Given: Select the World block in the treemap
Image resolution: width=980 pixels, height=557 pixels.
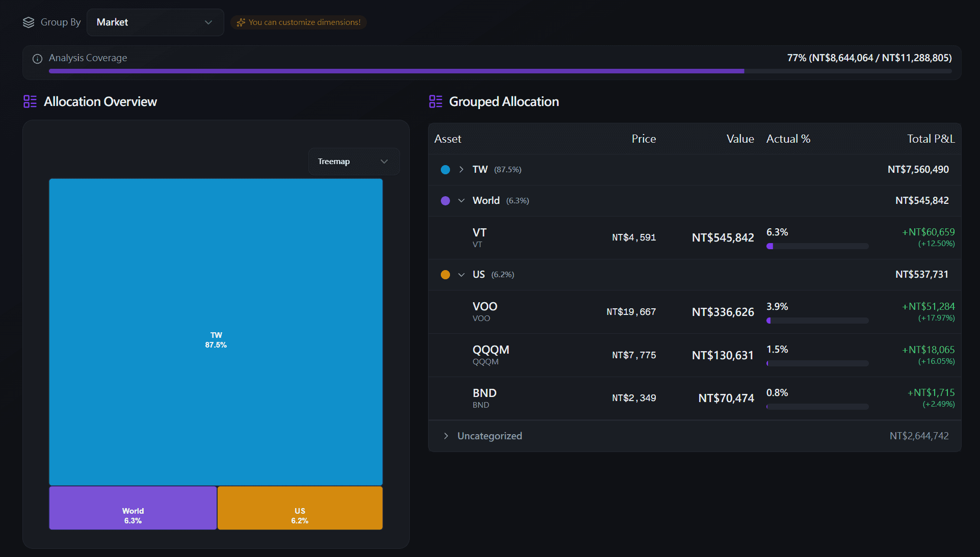Looking at the screenshot, I should click(133, 508).
